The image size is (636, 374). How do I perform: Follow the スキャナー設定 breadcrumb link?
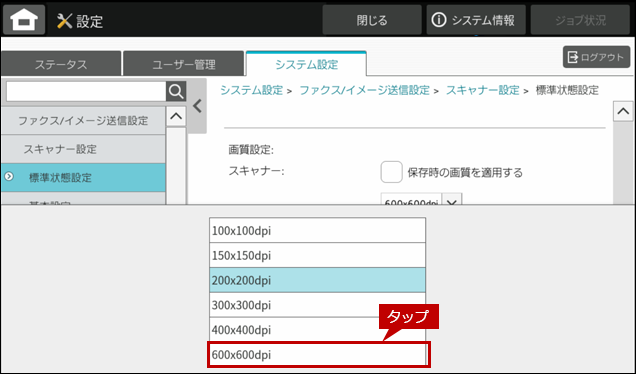point(482,90)
